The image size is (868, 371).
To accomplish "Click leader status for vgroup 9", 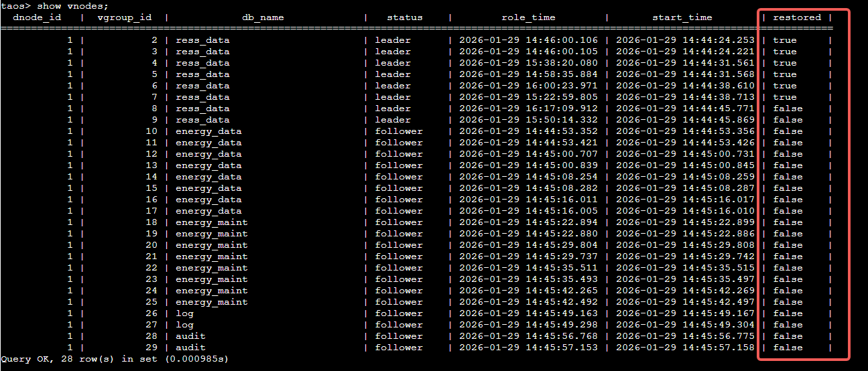I will pyautogui.click(x=393, y=120).
